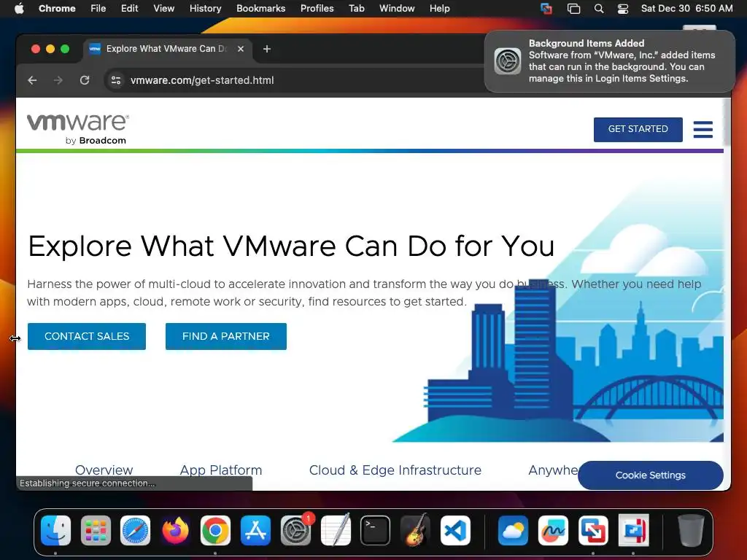This screenshot has width=747, height=560.
Task: Open Visual Studio Code from the dock
Action: 455,530
